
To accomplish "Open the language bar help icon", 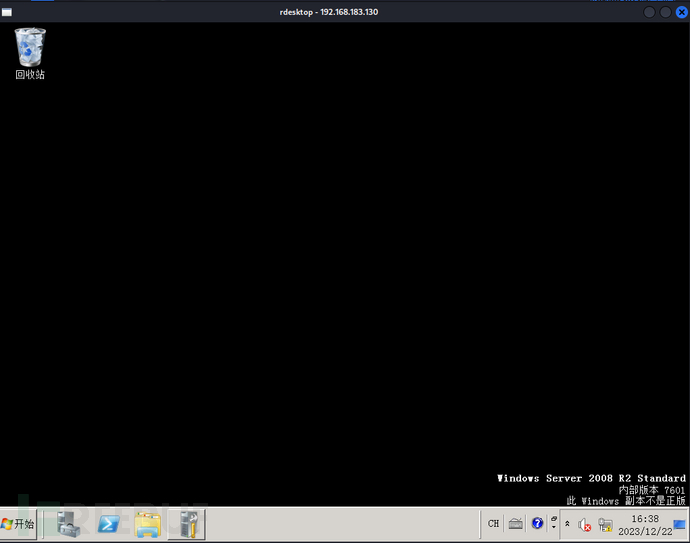I will pyautogui.click(x=537, y=523).
